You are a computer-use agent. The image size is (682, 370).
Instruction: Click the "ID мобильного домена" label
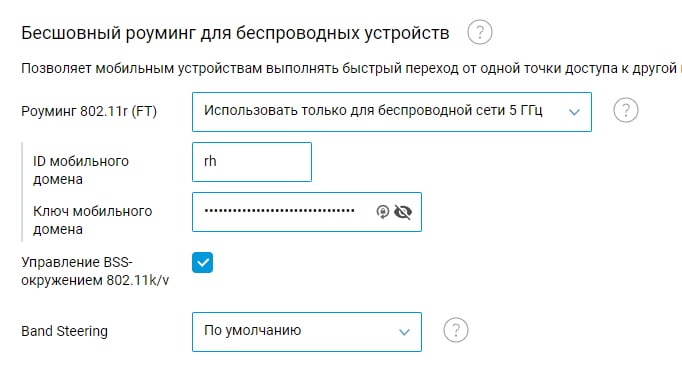coord(81,170)
